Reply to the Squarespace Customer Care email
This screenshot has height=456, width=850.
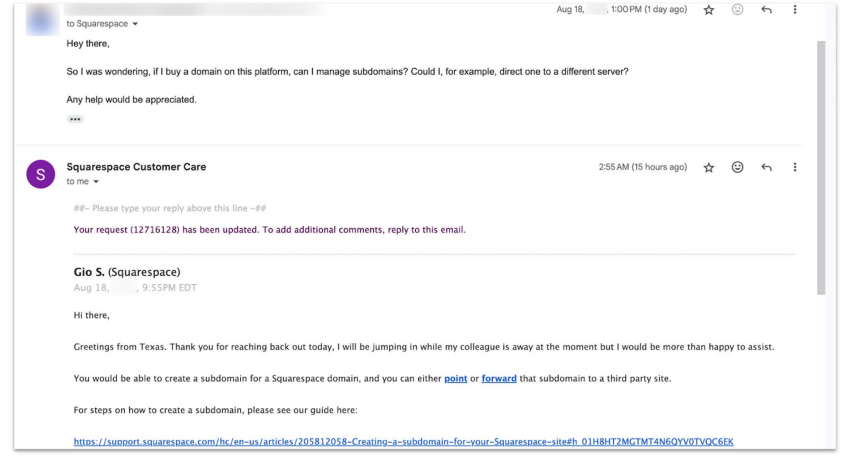coord(767,167)
